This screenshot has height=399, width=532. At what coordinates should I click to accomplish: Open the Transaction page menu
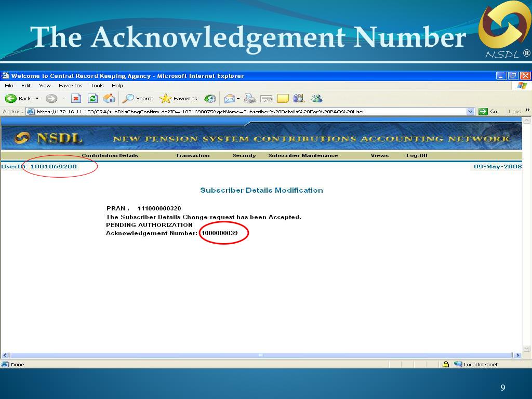coord(193,155)
